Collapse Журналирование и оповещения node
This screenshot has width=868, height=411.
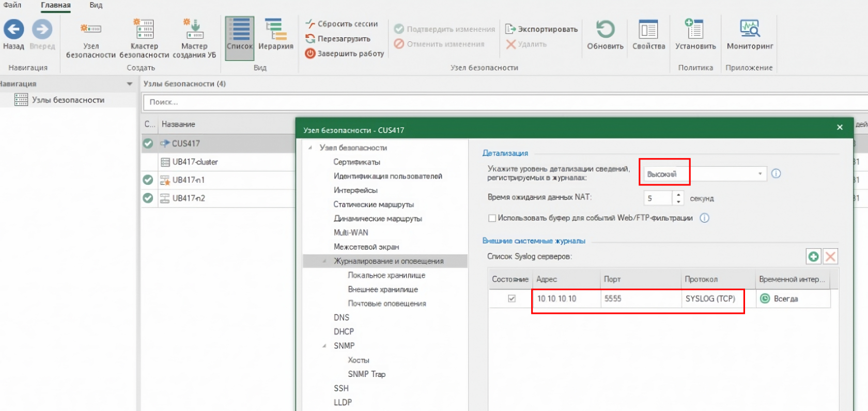click(324, 261)
